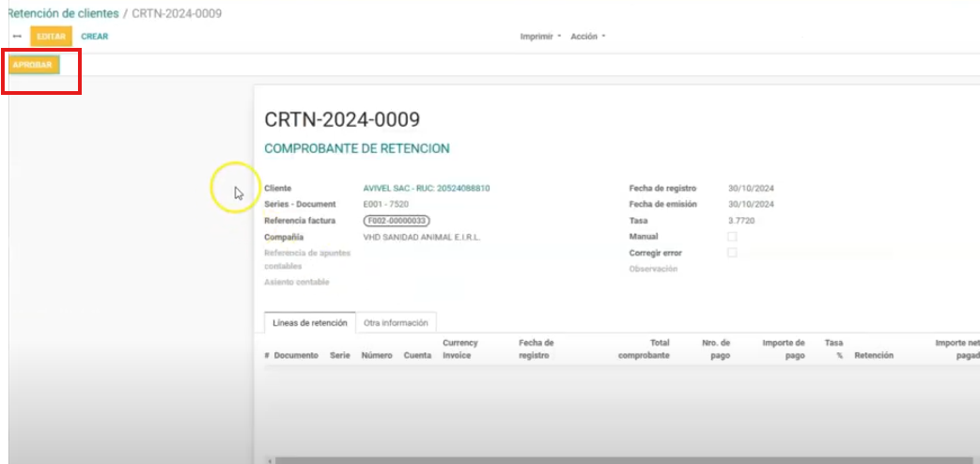Click the Currency Invoice column header
Screen dimensions: 980x464
pyautogui.click(x=461, y=349)
